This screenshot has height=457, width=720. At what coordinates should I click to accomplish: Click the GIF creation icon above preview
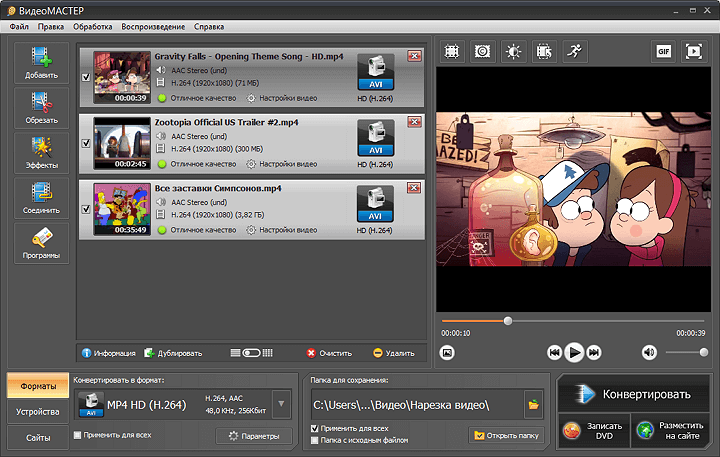click(663, 50)
